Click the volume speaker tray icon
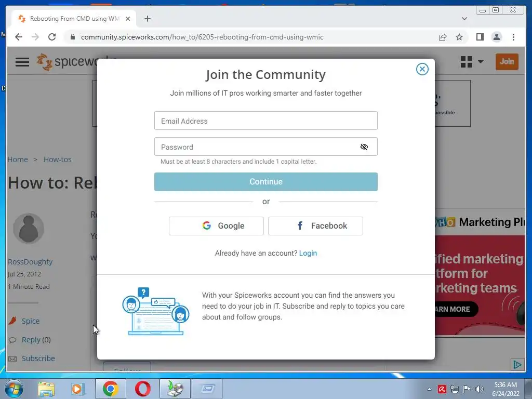Viewport: 532px width, 399px height. click(x=480, y=389)
